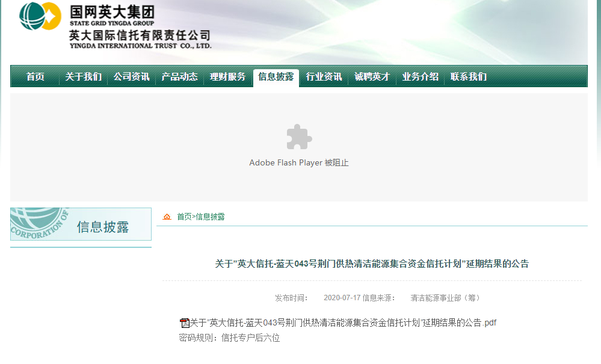Click the 信息披露 breadcrumb link
This screenshot has width=601, height=364.
click(x=210, y=217)
